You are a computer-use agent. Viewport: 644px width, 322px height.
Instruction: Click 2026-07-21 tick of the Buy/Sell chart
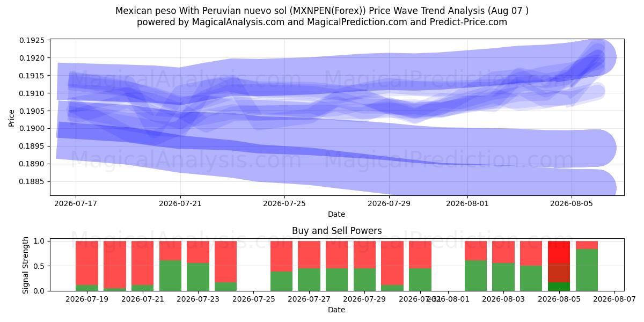[142, 299]
